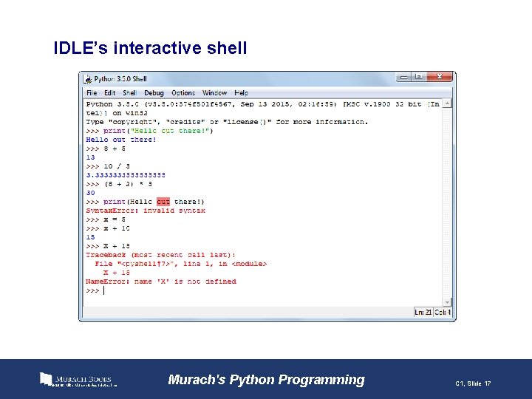Click the Python icon in title bar
The width and height of the screenshot is (532, 399).
(88, 79)
